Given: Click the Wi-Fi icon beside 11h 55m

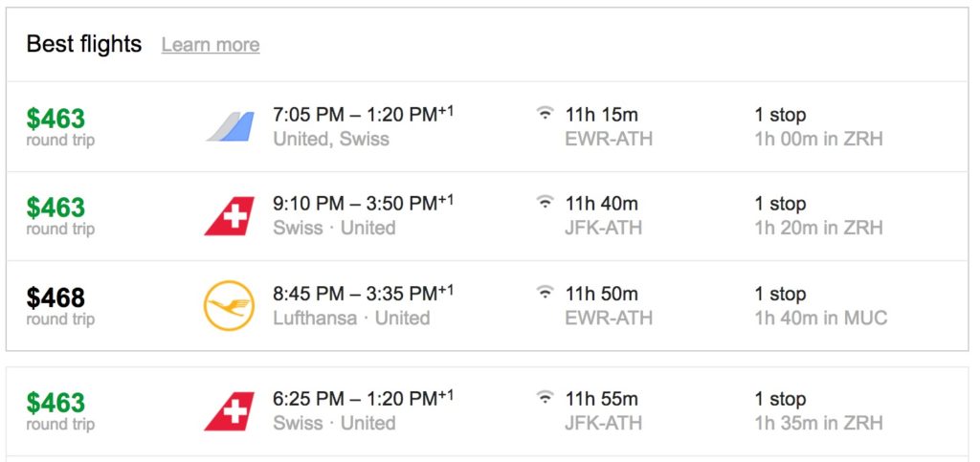Looking at the screenshot, I should point(545,399).
